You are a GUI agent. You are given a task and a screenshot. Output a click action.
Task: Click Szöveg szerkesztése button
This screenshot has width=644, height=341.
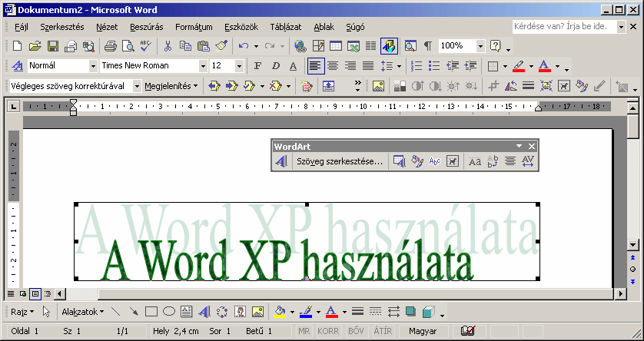[340, 162]
